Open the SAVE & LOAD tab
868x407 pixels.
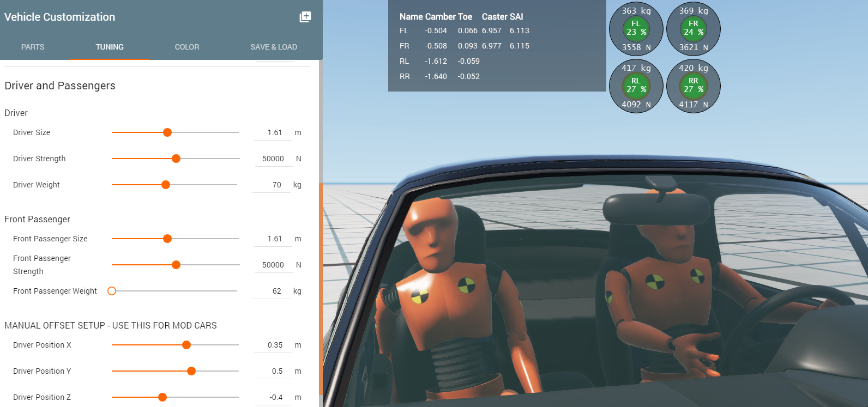(x=274, y=47)
